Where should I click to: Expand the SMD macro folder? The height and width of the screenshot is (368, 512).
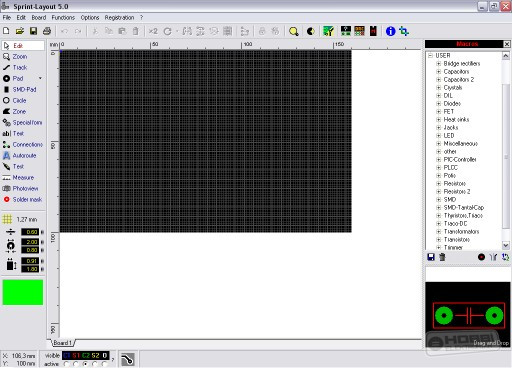pos(439,199)
